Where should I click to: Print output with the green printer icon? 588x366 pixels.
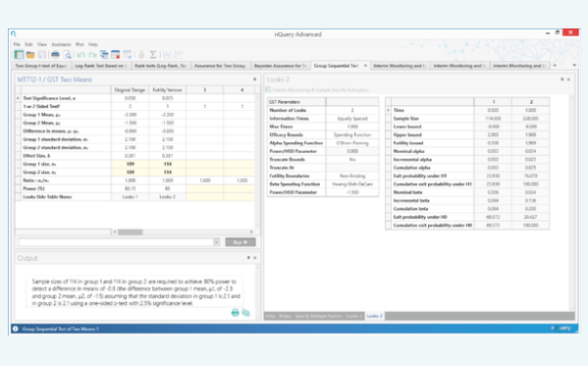236,312
